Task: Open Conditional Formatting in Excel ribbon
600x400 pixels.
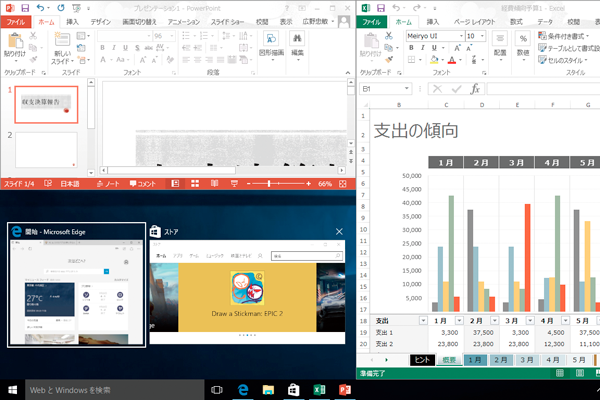Action: point(563,36)
